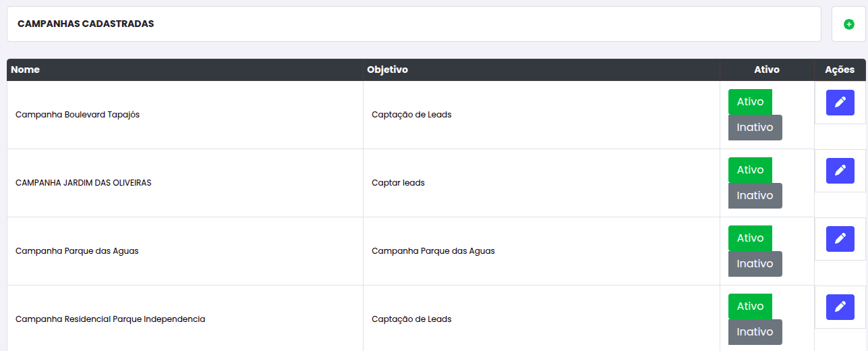Click the green plus add-campaign icon
The image size is (868, 351).
pyautogui.click(x=848, y=24)
